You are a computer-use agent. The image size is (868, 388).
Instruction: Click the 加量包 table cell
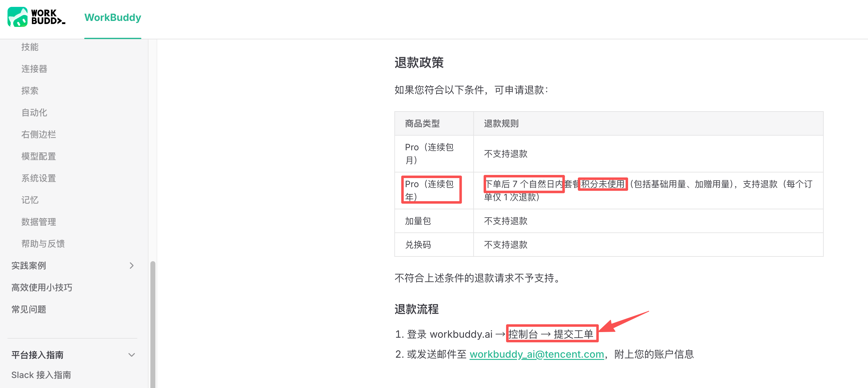tap(434, 221)
